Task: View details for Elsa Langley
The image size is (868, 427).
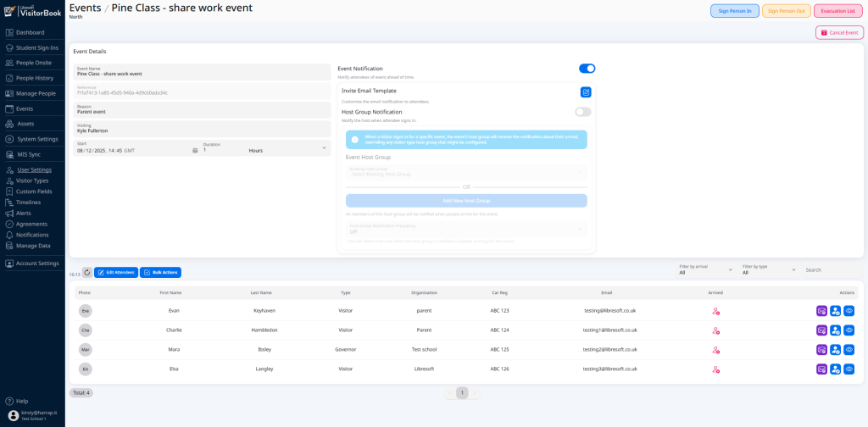Action: [x=849, y=369]
